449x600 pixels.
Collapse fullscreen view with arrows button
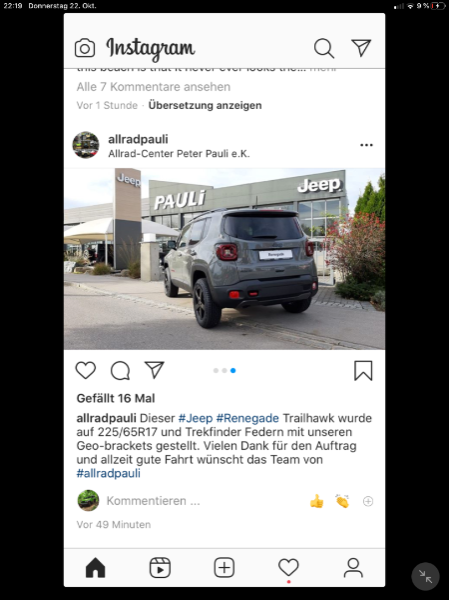[425, 576]
